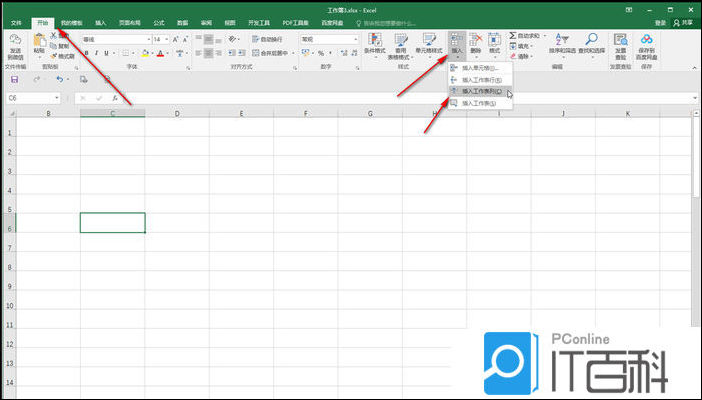
Task: Switch to the 公式 (Formulas) tab
Action: pyautogui.click(x=159, y=23)
